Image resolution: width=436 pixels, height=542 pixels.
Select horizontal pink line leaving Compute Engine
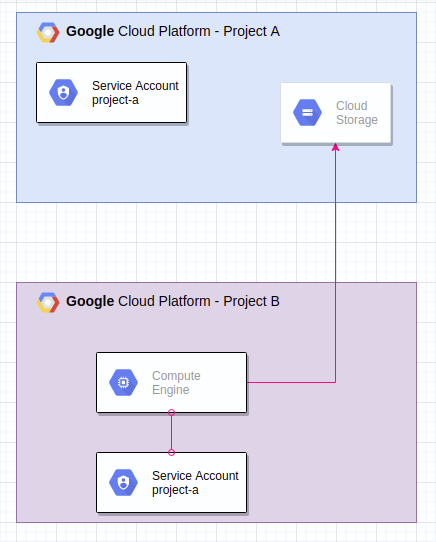coord(291,382)
